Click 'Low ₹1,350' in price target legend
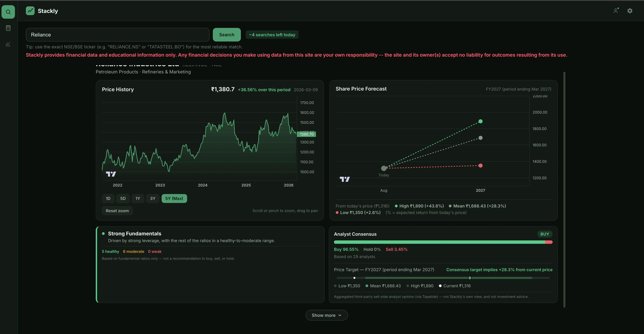Image resolution: width=644 pixels, height=334 pixels. tap(347, 286)
